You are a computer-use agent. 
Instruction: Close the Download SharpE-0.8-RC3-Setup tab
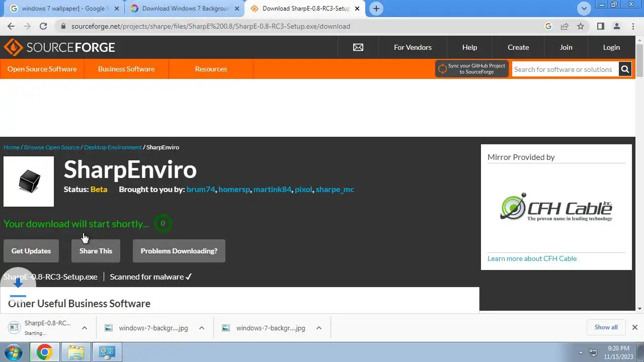coord(357,9)
